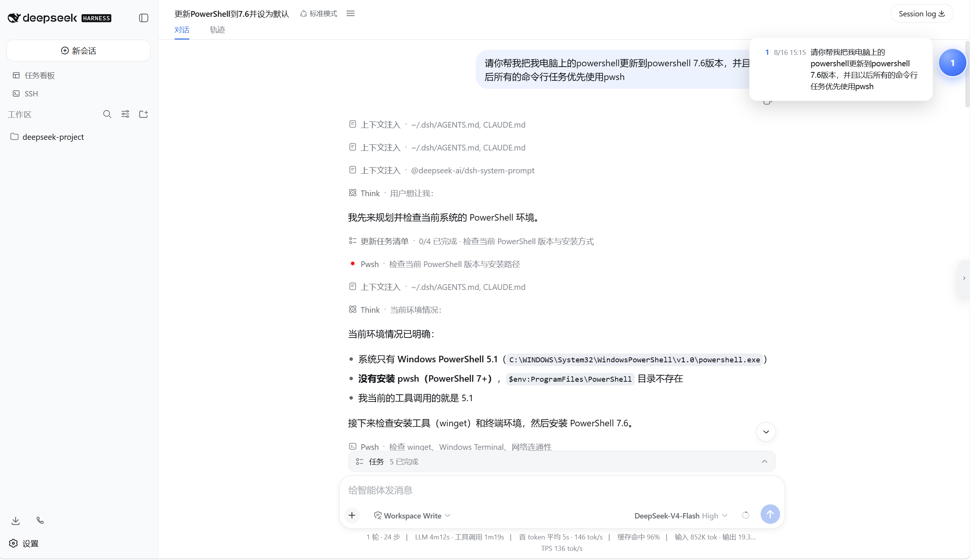The width and height of the screenshot is (971, 560).
Task: Click the 工作区 section label
Action: 19,115
